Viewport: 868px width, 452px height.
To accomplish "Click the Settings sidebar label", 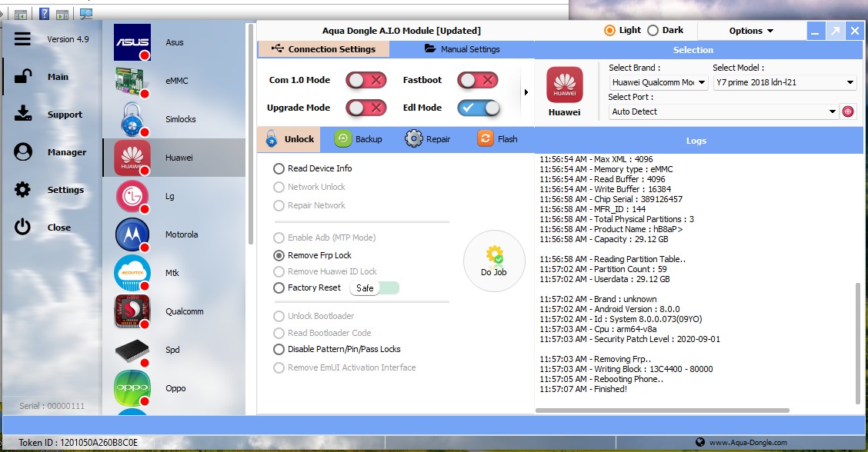I will point(65,190).
